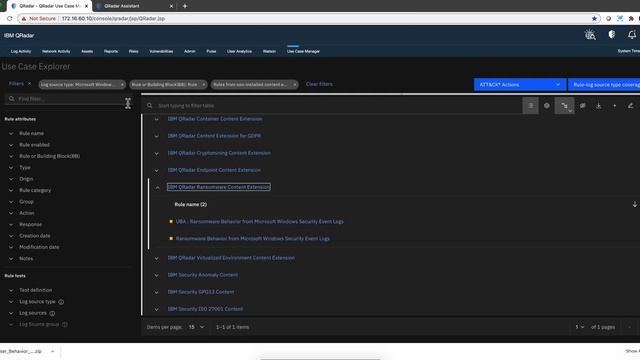Open the page number dropdown
The image size is (640, 360).
[x=580, y=327]
